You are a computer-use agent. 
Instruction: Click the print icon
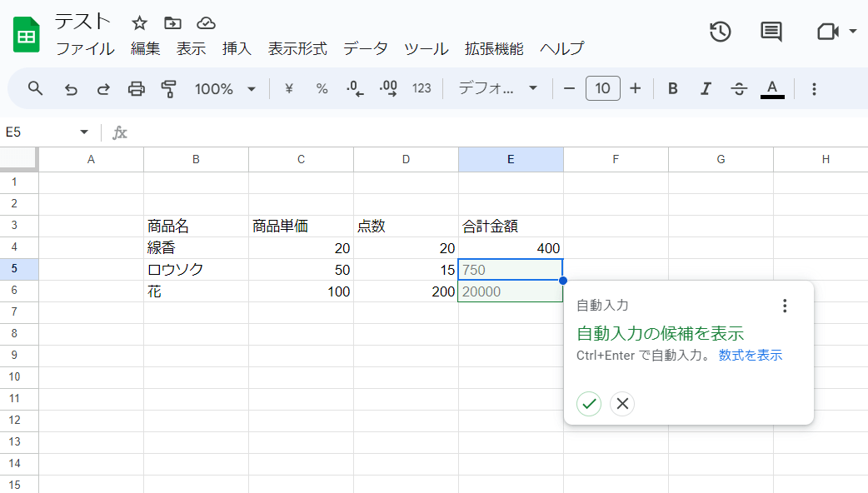click(137, 88)
